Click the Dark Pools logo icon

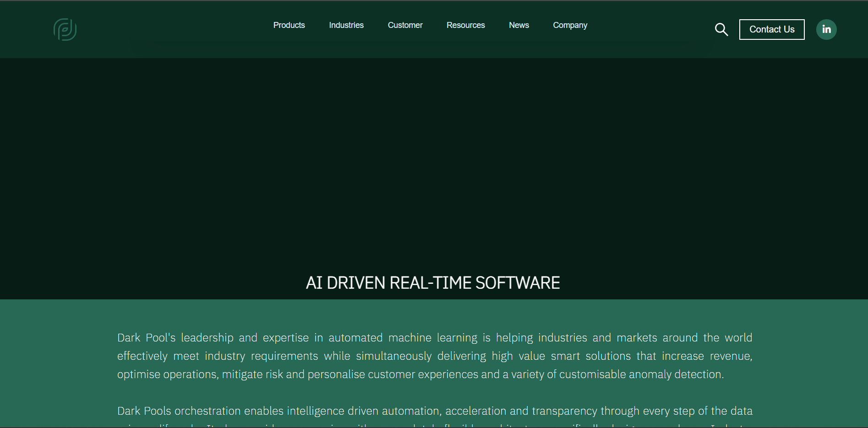coord(65,29)
